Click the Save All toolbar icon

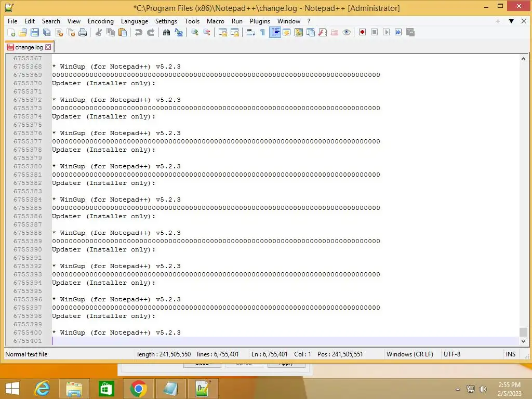click(x=46, y=32)
